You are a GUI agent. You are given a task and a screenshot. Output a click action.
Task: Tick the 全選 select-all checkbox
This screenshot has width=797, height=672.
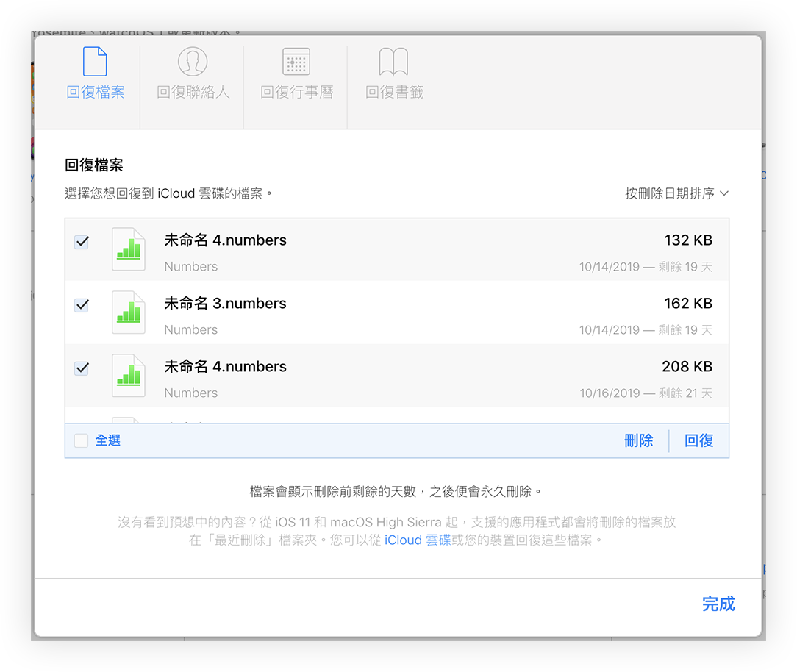click(82, 440)
